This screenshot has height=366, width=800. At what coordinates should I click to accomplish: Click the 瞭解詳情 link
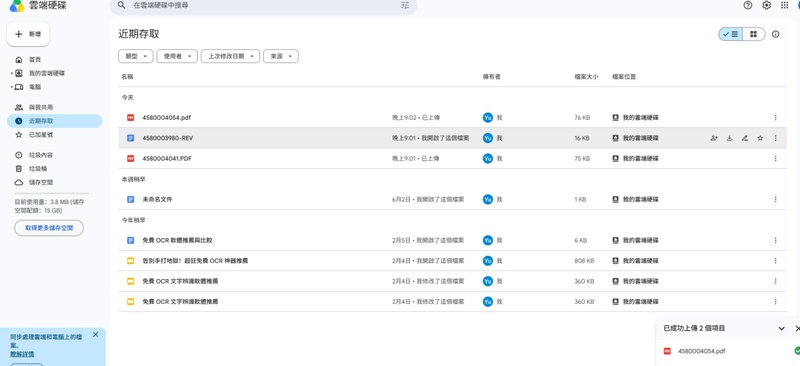pyautogui.click(x=22, y=354)
